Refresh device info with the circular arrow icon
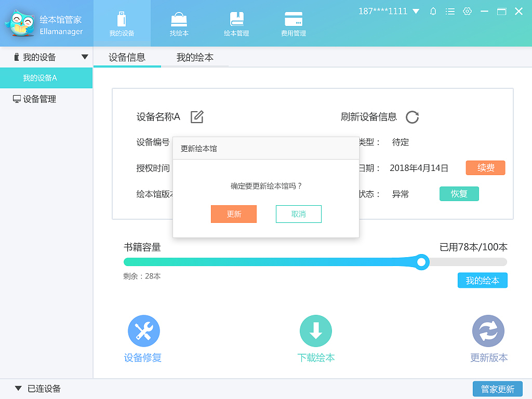 click(x=412, y=117)
